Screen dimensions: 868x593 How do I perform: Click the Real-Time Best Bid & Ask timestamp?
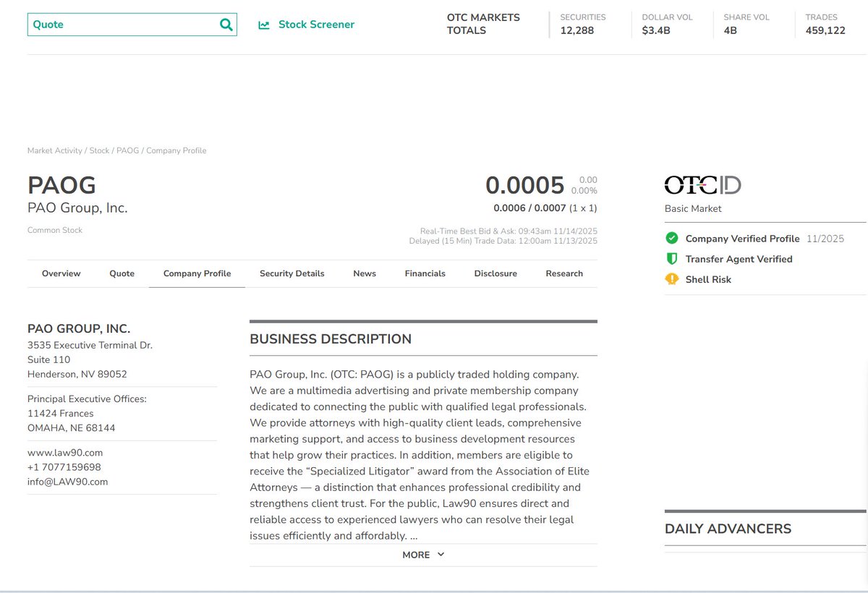(x=509, y=231)
